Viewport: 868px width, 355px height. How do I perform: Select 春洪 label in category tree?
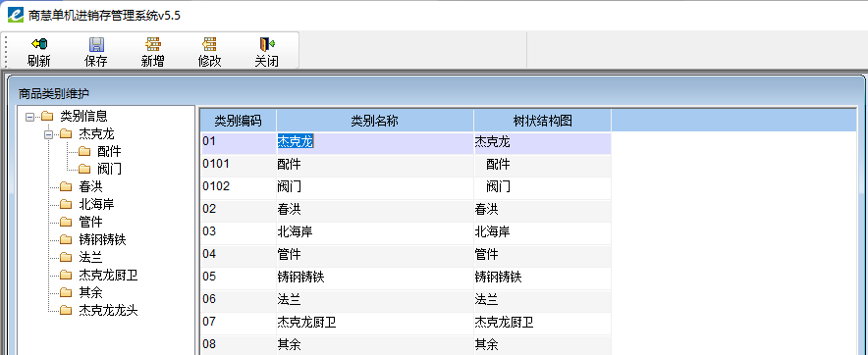(x=90, y=186)
